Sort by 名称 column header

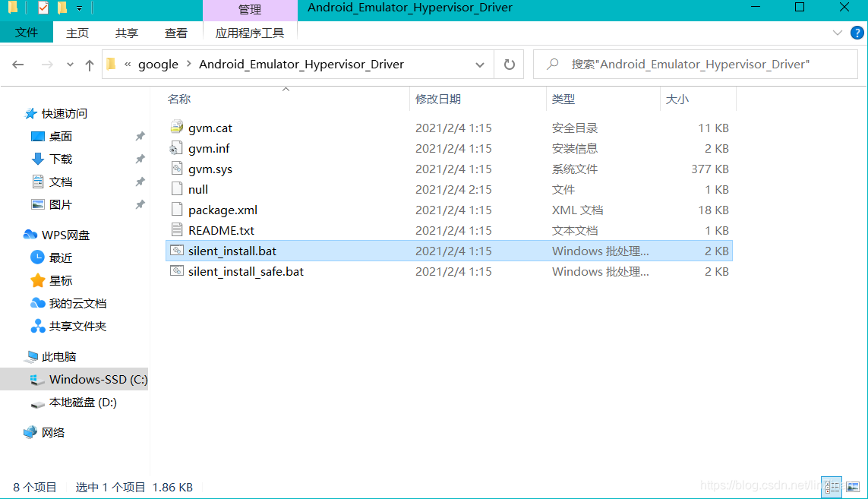coord(179,99)
